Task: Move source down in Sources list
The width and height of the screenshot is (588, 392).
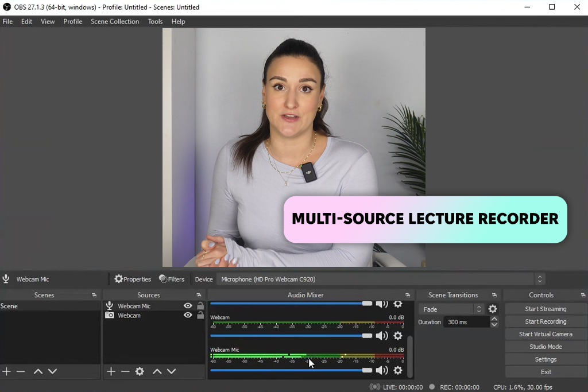Action: [171, 371]
